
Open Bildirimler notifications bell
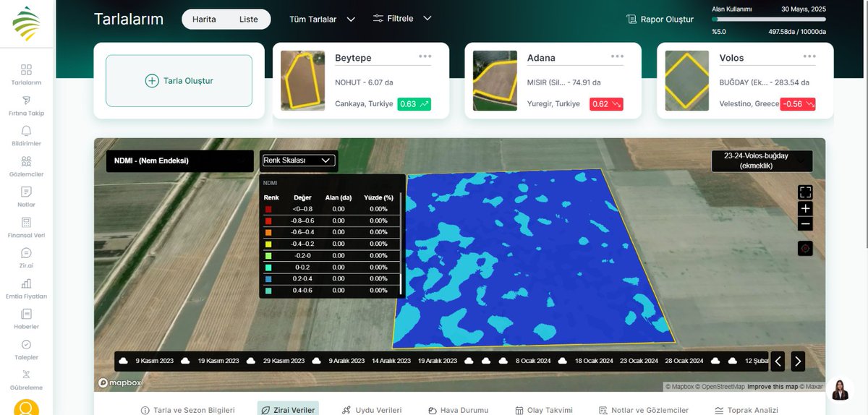pyautogui.click(x=26, y=135)
